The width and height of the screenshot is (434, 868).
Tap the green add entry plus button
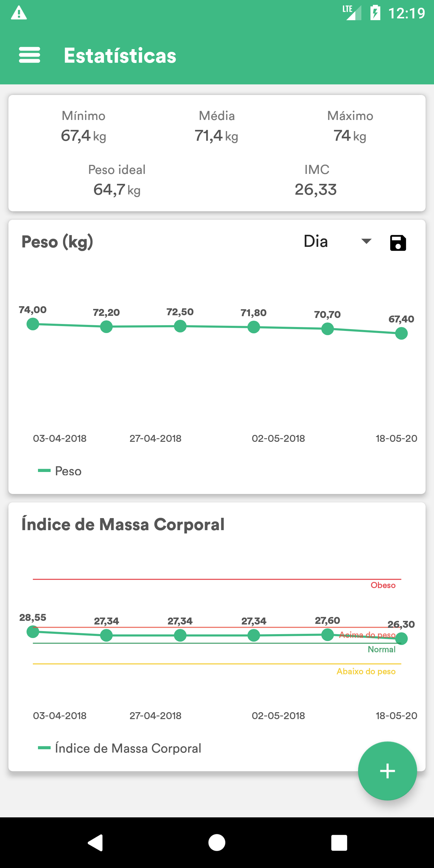pos(387,771)
